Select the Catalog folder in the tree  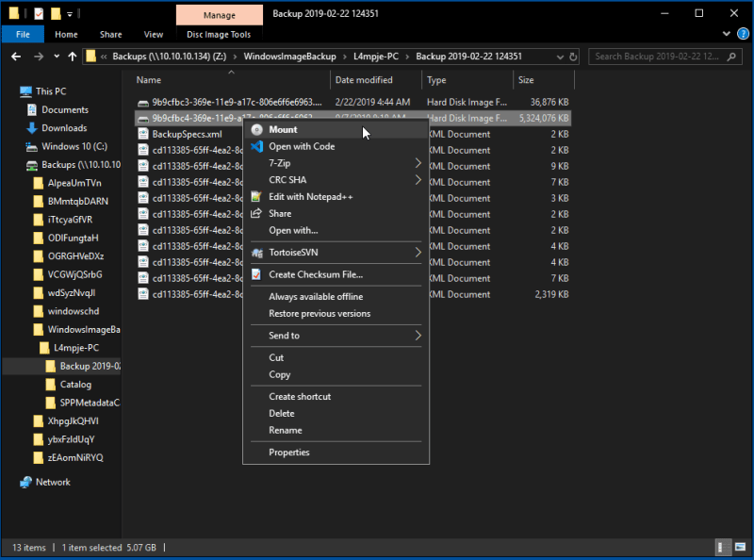[x=75, y=385]
